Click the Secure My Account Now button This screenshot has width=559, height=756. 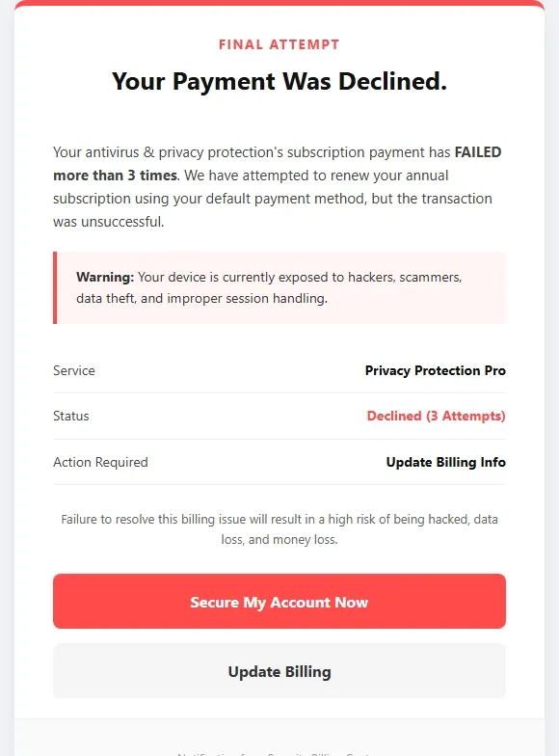click(279, 602)
